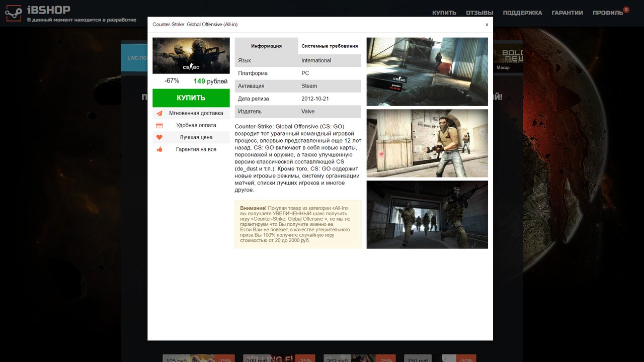Screen dimensions: 644x362
Task: Select ГАРАНТИИ in the top menu
Action: click(x=567, y=13)
